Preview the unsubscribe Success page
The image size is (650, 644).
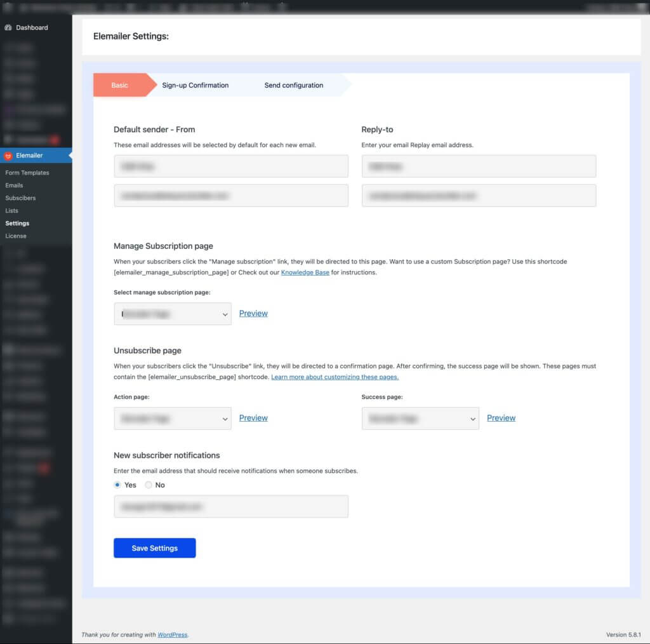click(x=501, y=418)
